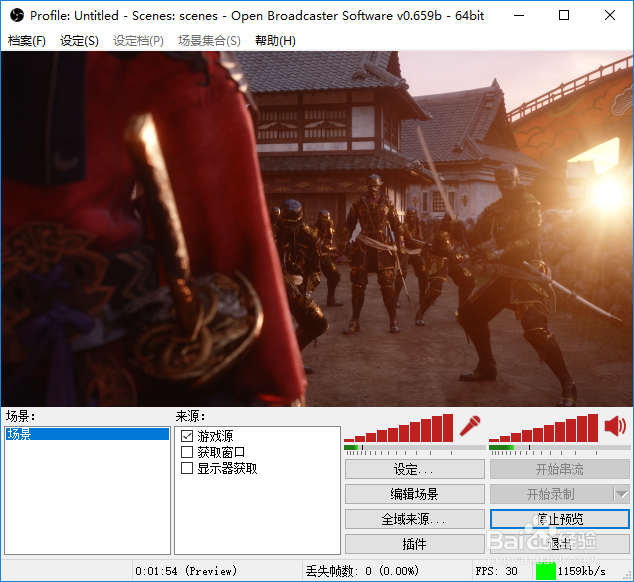Click the 退出 button
This screenshot has width=634, height=582.
tap(560, 544)
